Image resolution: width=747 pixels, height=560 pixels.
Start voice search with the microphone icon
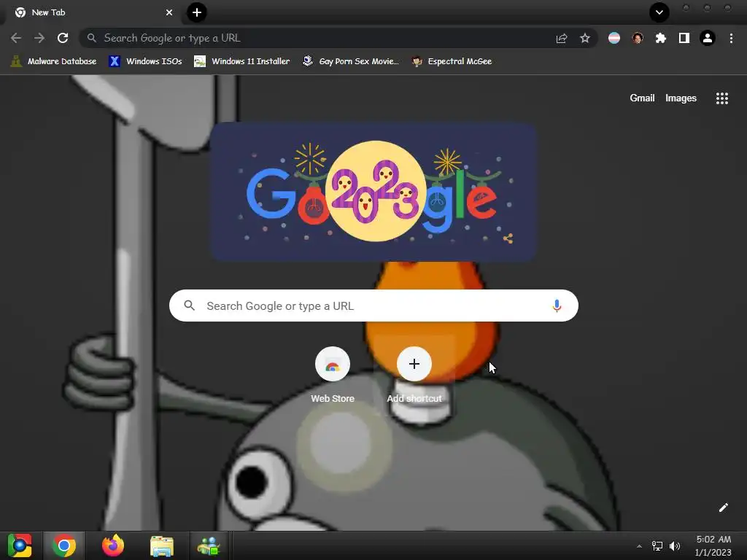click(x=557, y=306)
